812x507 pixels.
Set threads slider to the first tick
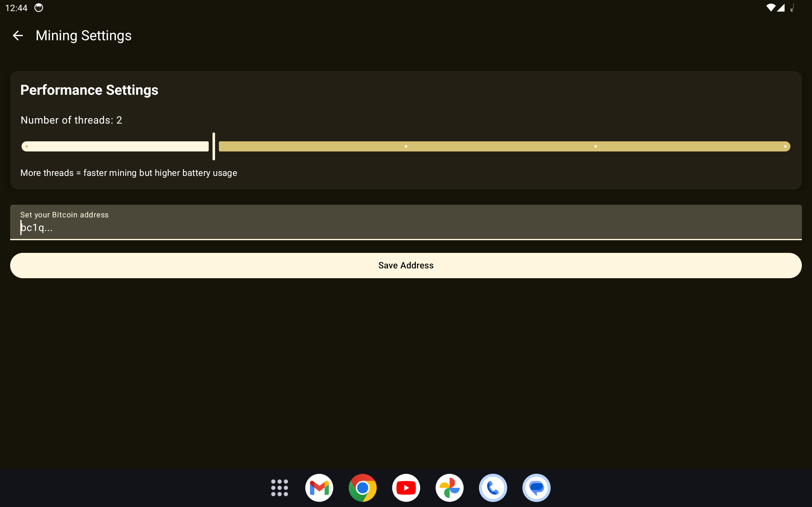[x=27, y=146]
